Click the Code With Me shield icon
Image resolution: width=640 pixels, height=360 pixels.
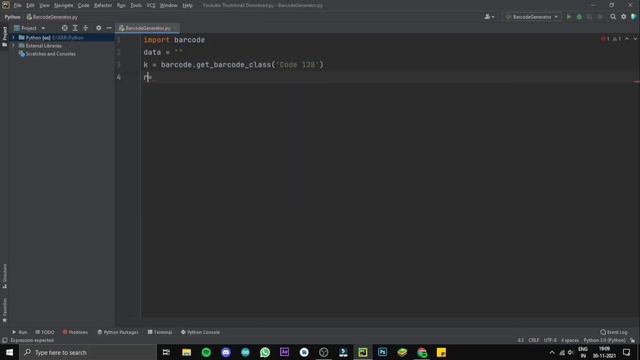pyautogui.click(x=633, y=17)
